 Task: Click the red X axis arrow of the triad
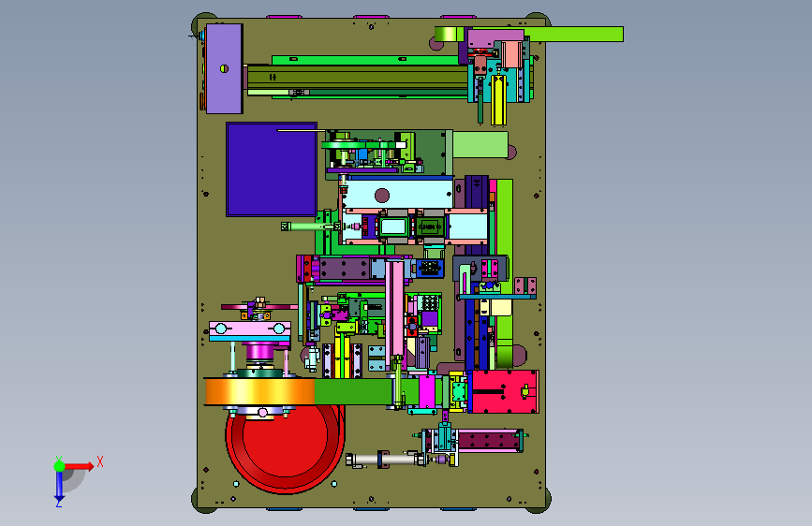click(78, 466)
